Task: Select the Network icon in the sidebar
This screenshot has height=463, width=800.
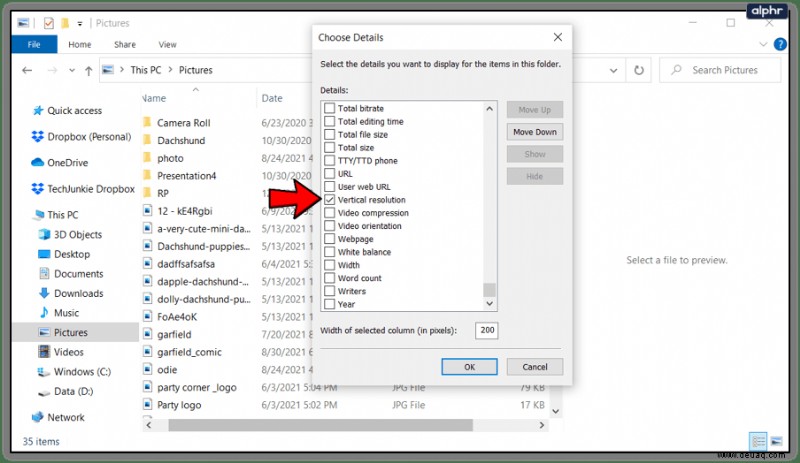Action: click(x=37, y=417)
